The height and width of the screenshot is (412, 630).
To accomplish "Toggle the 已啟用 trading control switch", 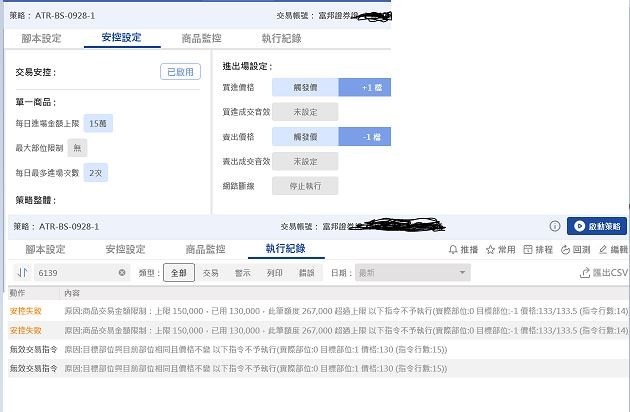I will [180, 72].
